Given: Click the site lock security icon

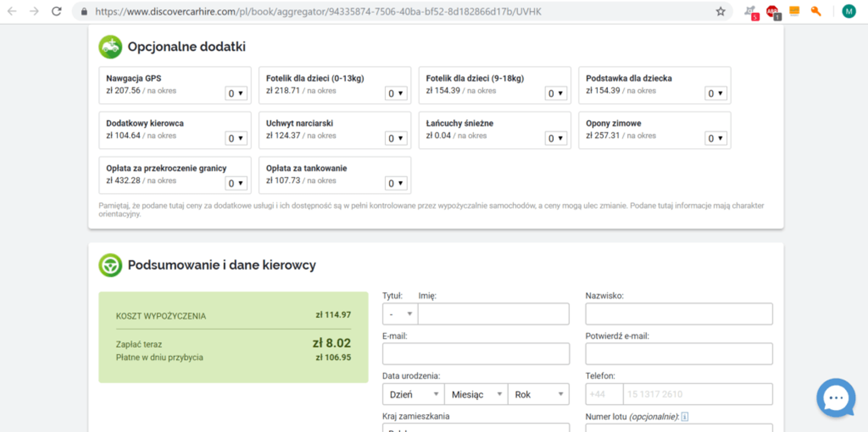Looking at the screenshot, I should (84, 12).
